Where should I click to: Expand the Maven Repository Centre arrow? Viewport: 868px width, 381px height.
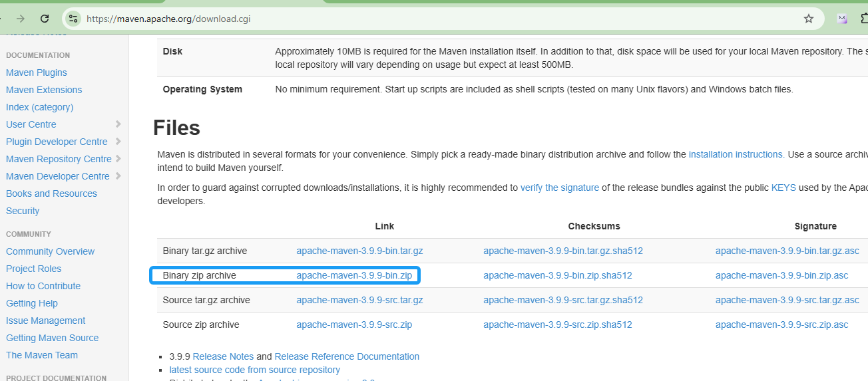(x=118, y=159)
